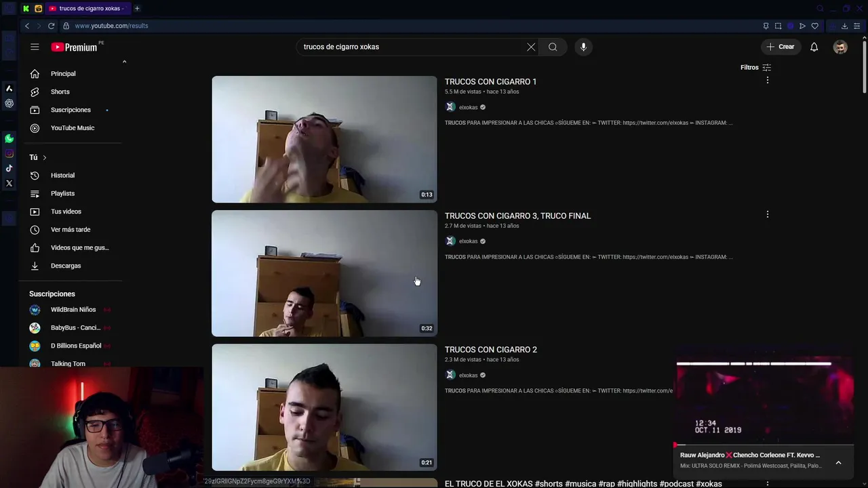This screenshot has width=868, height=488.
Task: Bookmark page with the heart icon
Action: click(x=814, y=26)
